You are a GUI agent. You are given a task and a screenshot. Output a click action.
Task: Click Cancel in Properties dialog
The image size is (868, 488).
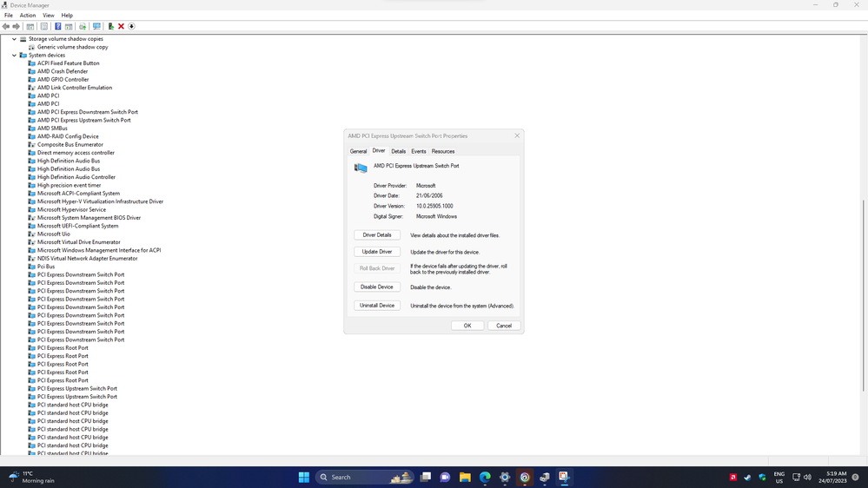[x=504, y=326]
